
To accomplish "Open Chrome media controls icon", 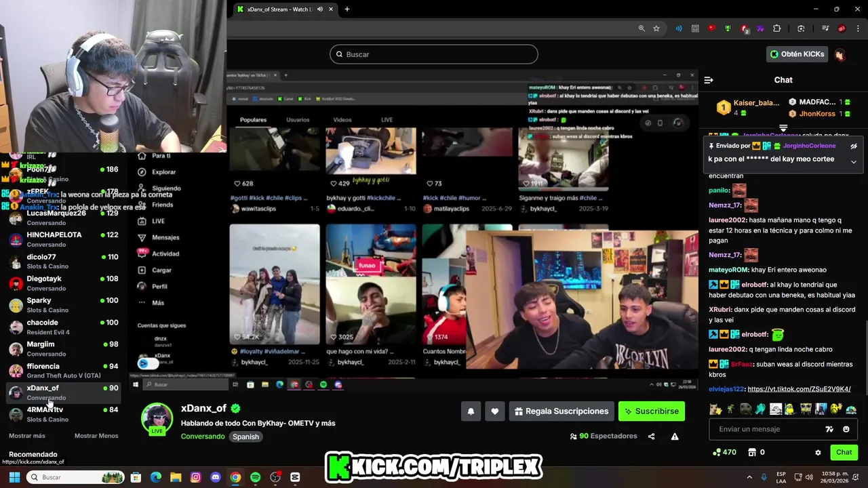I will pos(825,28).
